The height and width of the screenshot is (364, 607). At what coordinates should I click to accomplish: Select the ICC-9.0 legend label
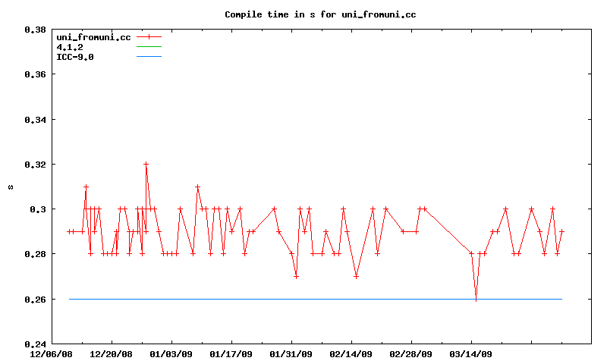point(75,57)
